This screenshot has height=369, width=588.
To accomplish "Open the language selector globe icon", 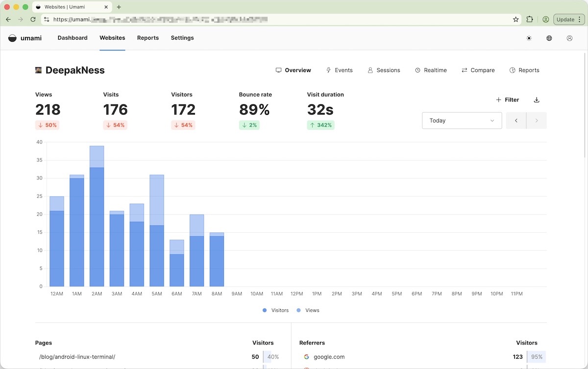I will [x=549, y=38].
